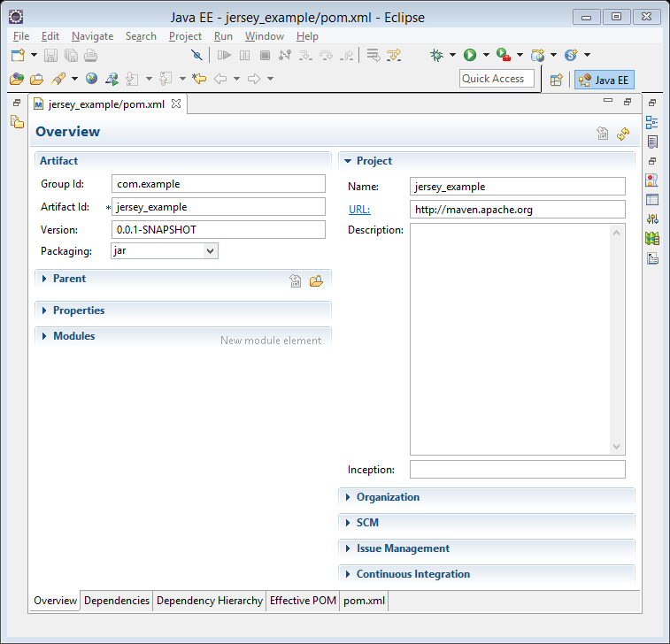The image size is (670, 644).
Task: Click the Back navigation arrow
Action: click(220, 79)
